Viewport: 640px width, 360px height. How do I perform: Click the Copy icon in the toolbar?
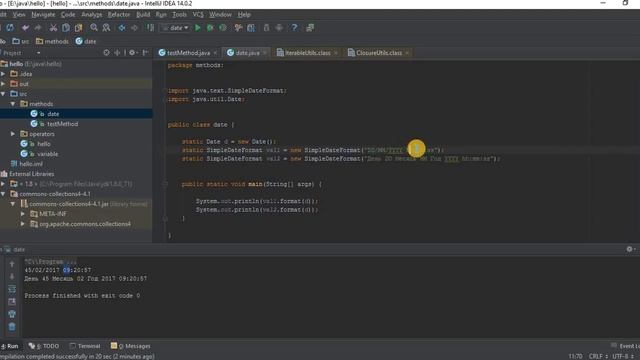(66, 28)
